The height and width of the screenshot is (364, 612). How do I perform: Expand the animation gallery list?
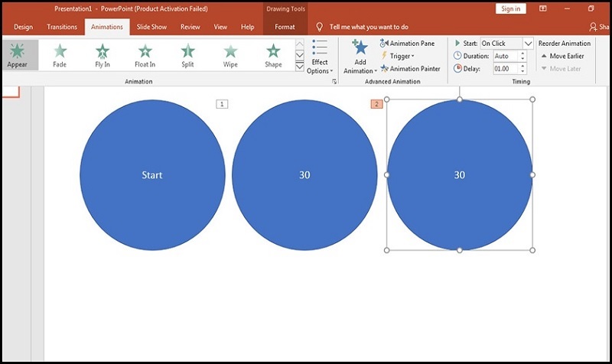click(x=299, y=67)
